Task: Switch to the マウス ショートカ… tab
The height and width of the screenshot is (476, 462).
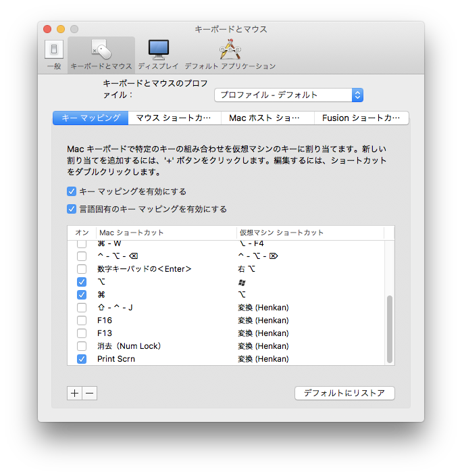Action: (174, 118)
